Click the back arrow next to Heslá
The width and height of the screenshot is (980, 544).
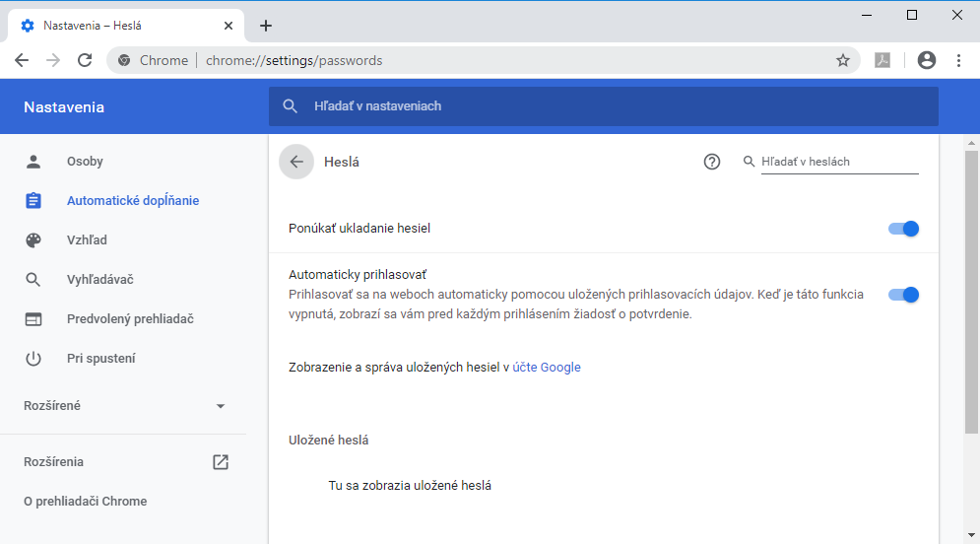click(x=295, y=163)
